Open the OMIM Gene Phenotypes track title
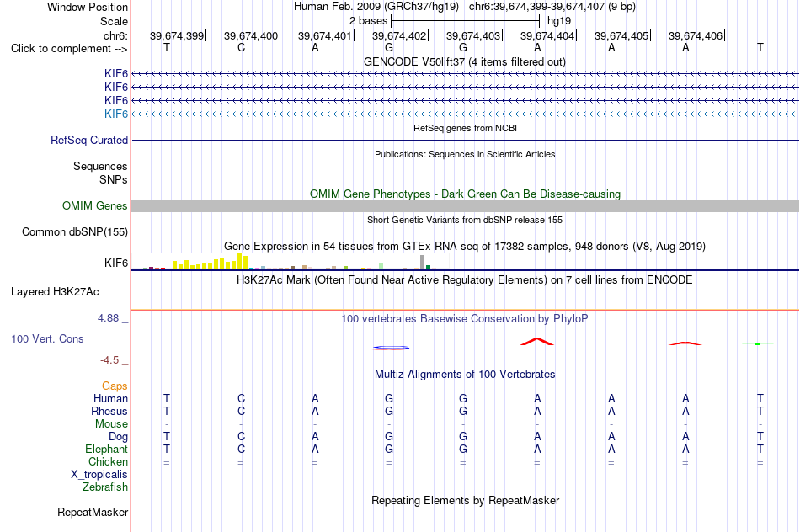800x532 pixels. click(465, 194)
